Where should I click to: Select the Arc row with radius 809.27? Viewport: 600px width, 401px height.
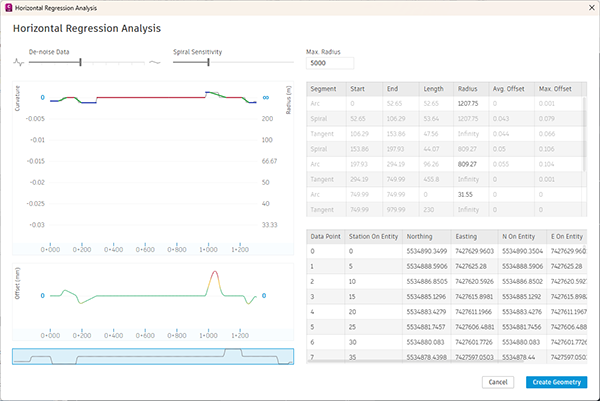tap(444, 164)
